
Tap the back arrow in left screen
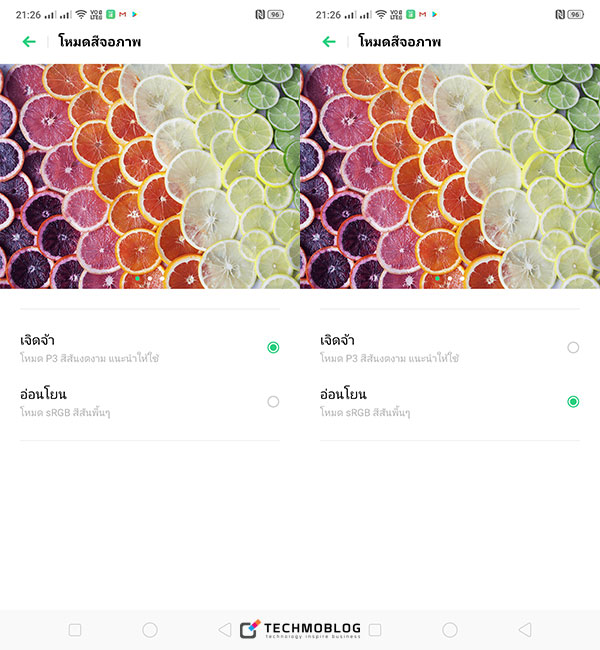pyautogui.click(x=29, y=41)
